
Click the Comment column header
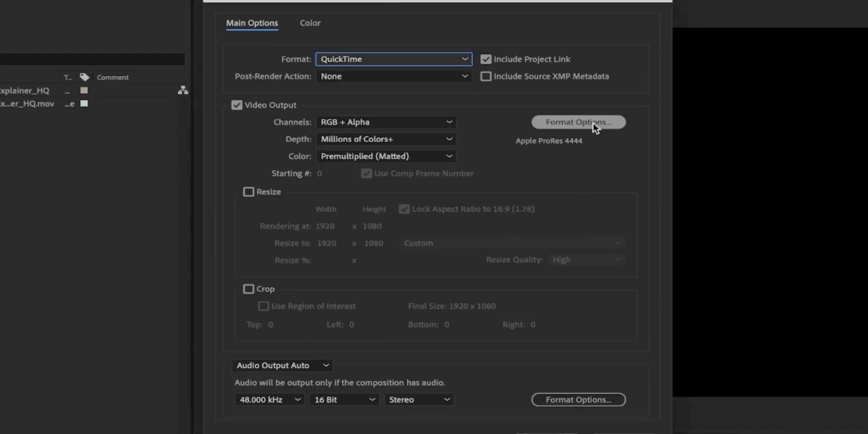(113, 77)
